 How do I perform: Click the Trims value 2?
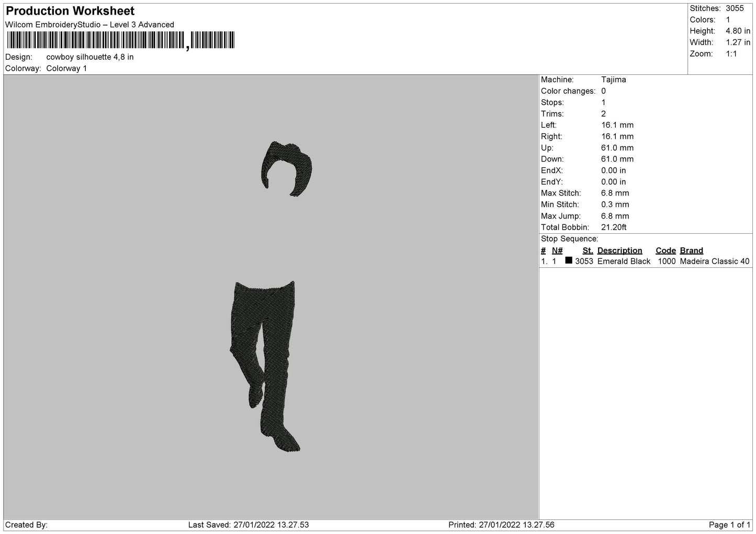click(604, 113)
